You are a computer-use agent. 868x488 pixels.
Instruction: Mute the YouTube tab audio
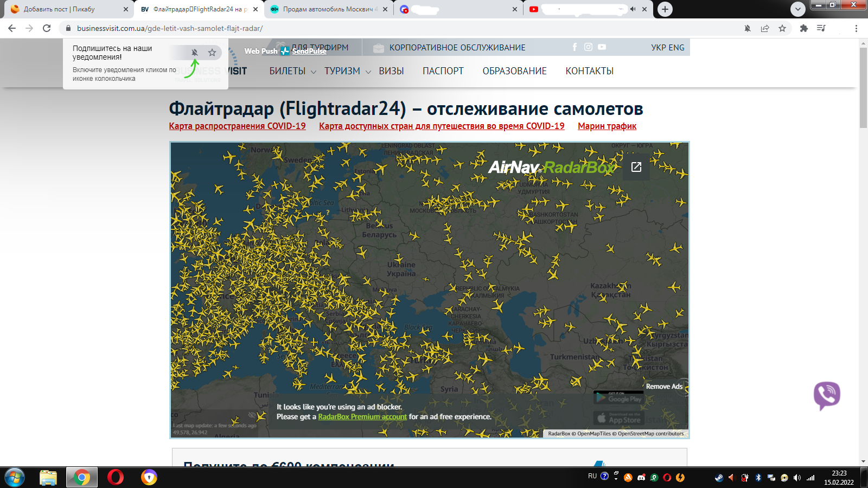pos(633,9)
